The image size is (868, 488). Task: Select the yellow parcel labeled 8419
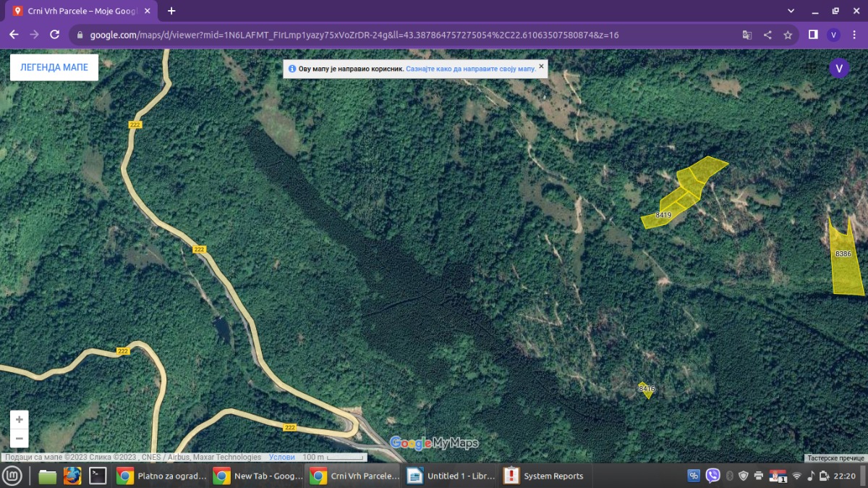pyautogui.click(x=663, y=215)
